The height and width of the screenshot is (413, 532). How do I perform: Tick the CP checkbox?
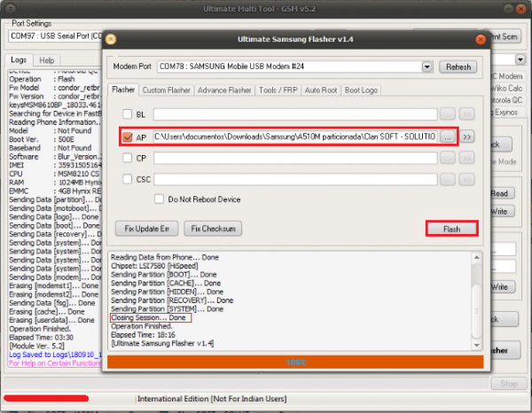coord(127,158)
